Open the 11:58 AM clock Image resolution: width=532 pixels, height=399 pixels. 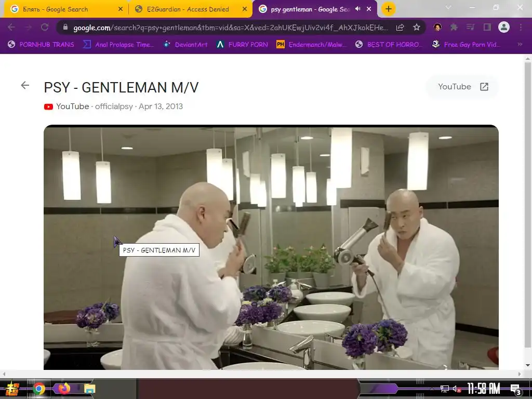pyautogui.click(x=484, y=389)
